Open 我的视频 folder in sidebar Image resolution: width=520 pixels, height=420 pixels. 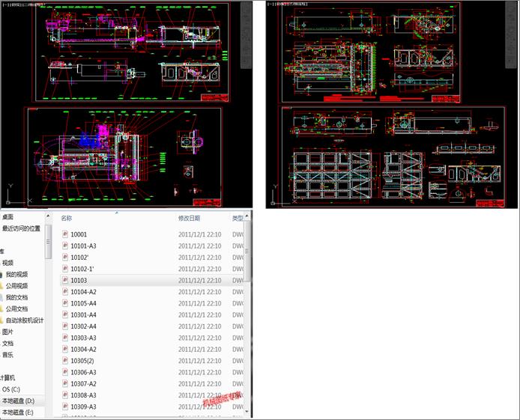[x=17, y=274]
